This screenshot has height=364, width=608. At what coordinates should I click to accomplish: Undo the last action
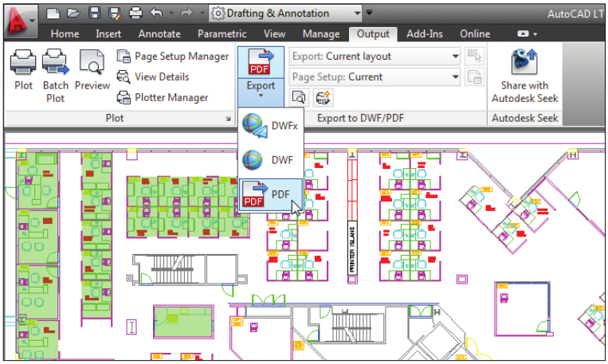coord(157,14)
